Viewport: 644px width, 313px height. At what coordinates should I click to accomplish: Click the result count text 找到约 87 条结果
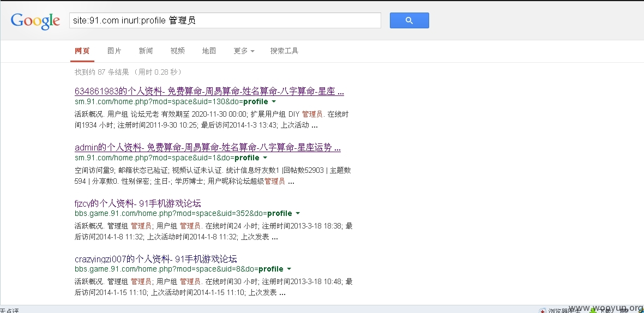102,73
